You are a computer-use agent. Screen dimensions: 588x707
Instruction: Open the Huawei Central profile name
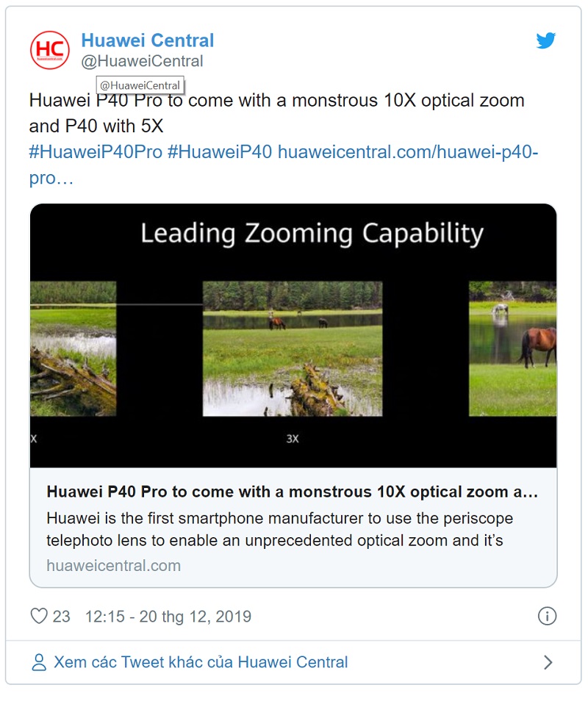147,40
